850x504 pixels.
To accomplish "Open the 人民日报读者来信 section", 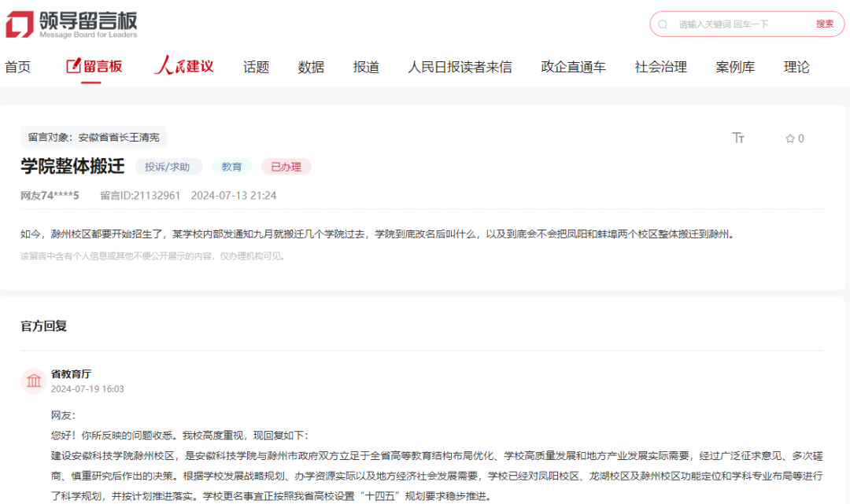I will [x=460, y=67].
